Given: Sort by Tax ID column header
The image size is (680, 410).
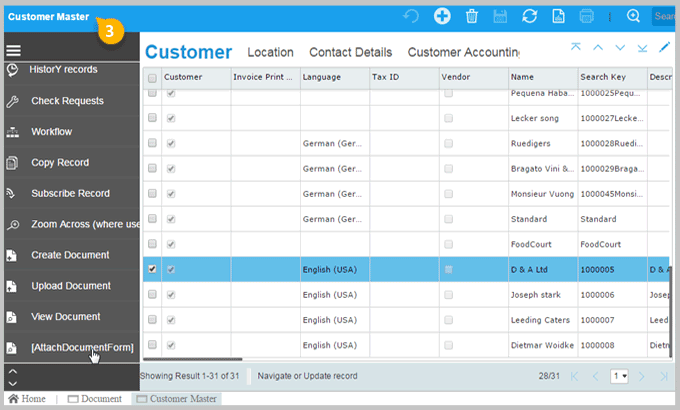Looking at the screenshot, I should (x=404, y=77).
